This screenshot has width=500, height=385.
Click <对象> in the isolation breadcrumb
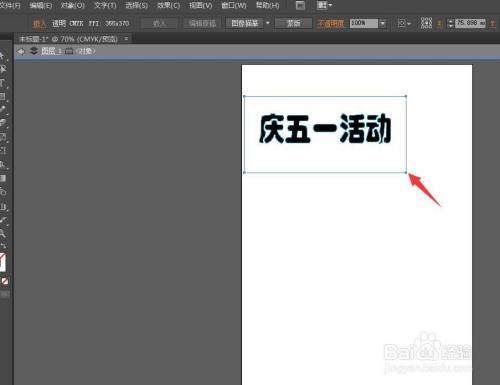(x=86, y=51)
